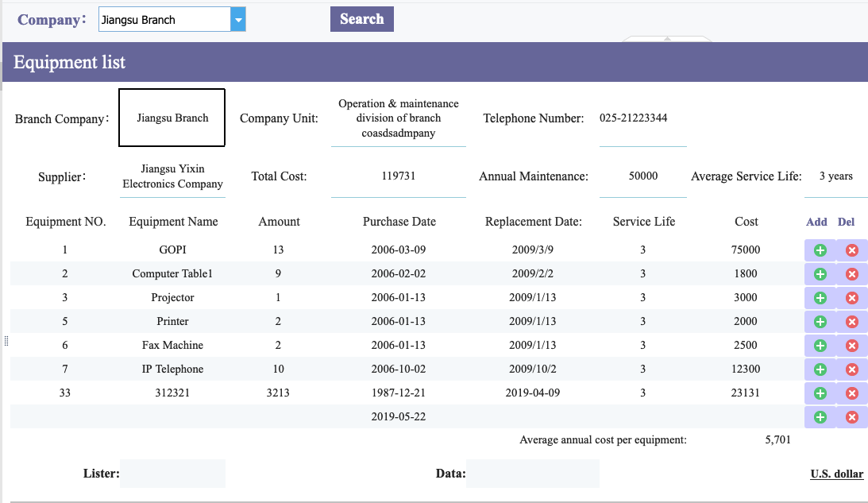
Task: Delete the equipment 312321 row
Action: coord(852,393)
